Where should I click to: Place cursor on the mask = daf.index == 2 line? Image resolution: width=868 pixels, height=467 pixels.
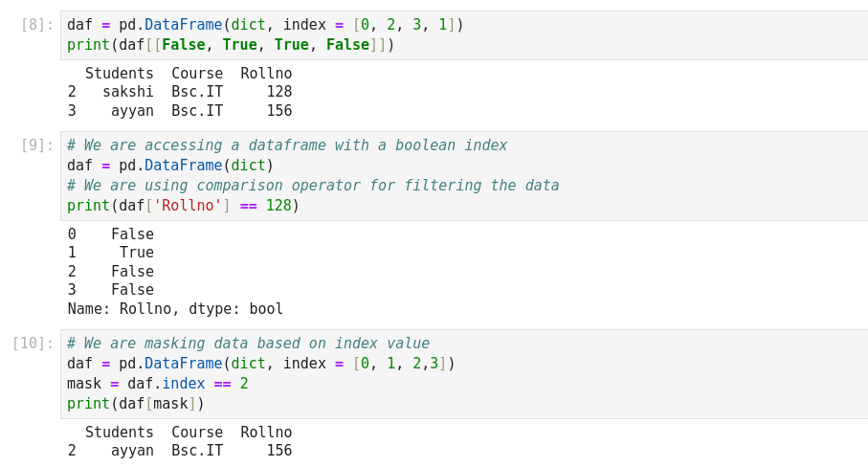[158, 384]
